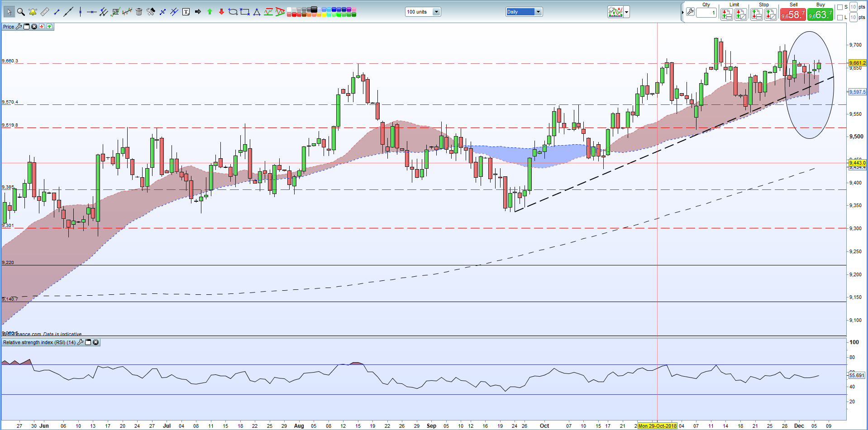Pick the trendline segment drawing tool
The height and width of the screenshot is (430, 868).
point(57,12)
